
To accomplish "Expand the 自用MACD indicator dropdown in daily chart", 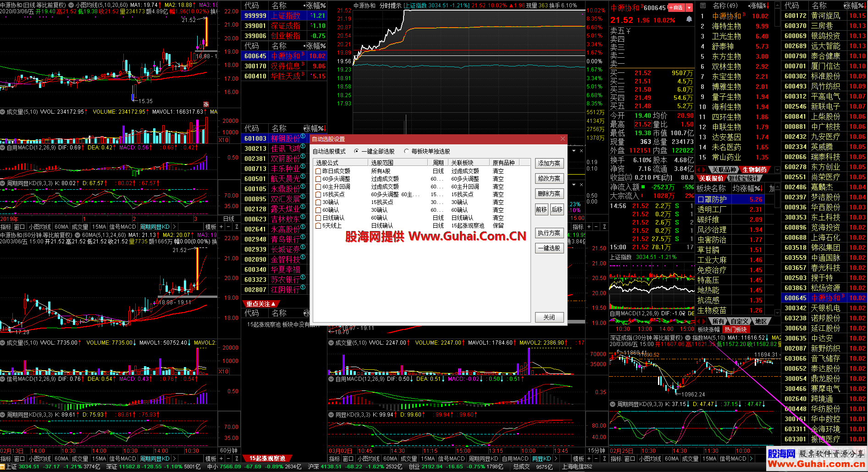I will point(2,148).
